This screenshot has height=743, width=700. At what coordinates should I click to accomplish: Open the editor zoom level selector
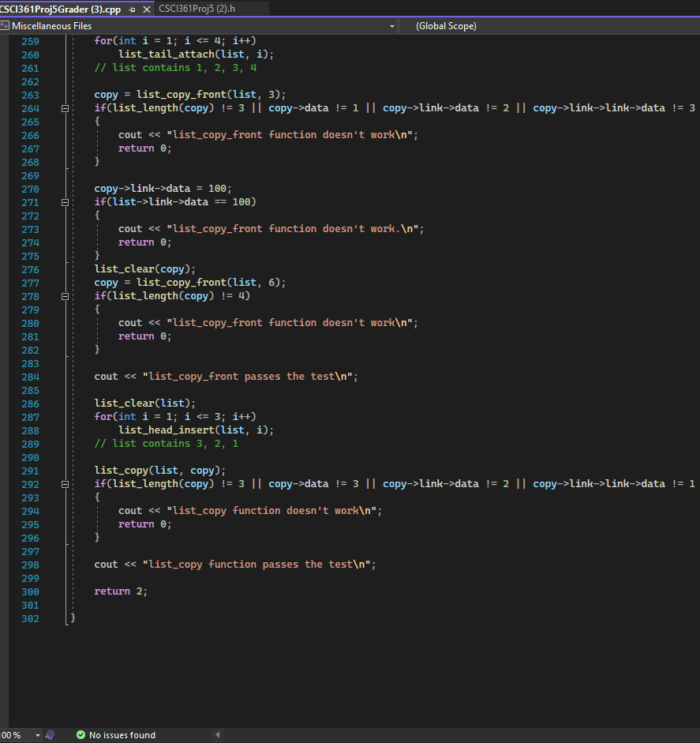coord(16,735)
